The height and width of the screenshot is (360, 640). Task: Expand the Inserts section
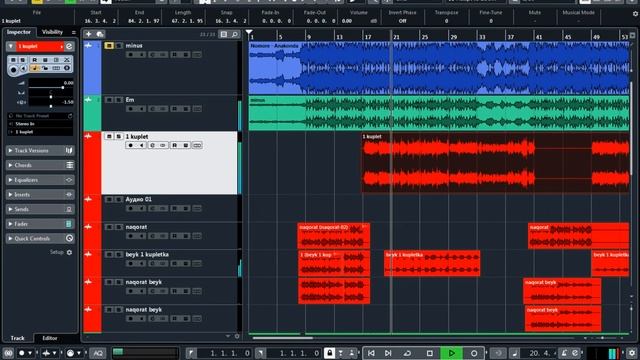tap(10, 195)
